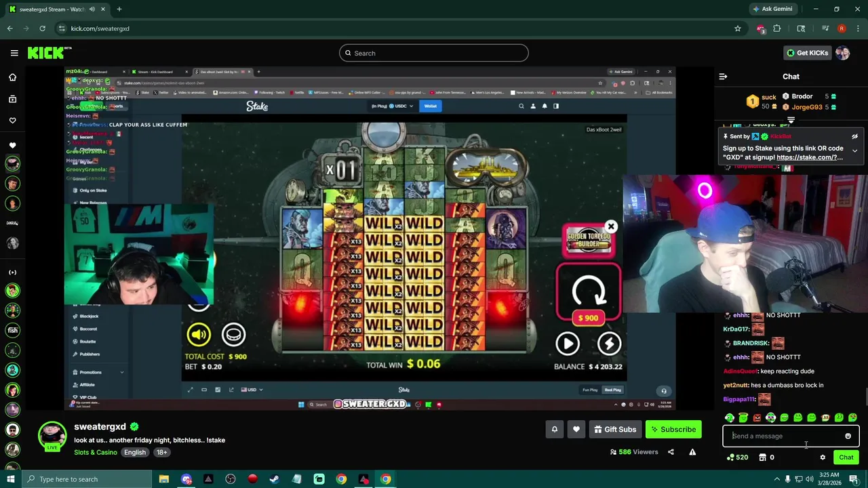Toggle turbo lightning mode in slot

(x=609, y=344)
